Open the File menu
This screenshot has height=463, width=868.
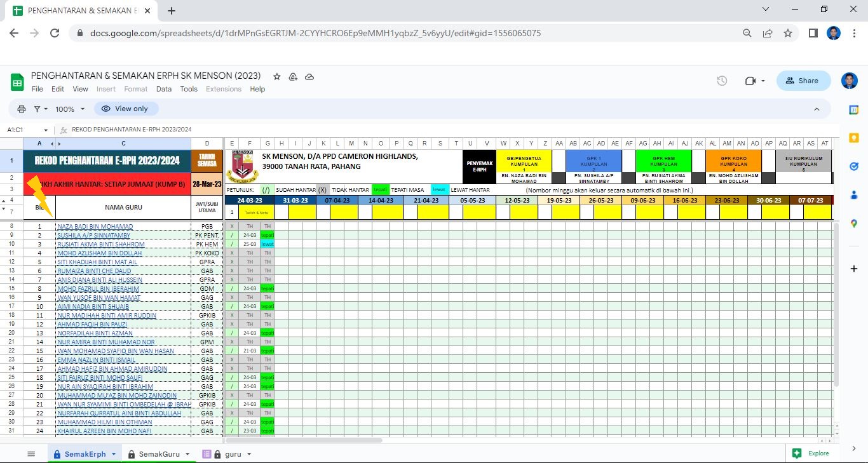pos(37,89)
